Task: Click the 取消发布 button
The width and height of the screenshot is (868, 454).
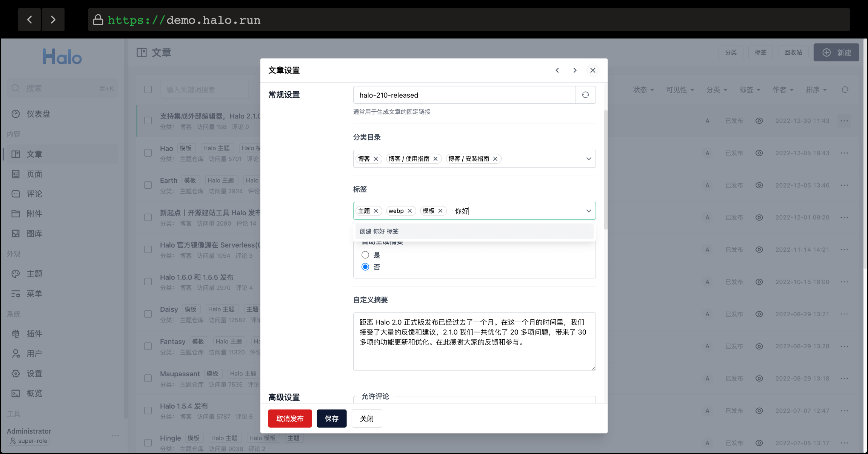Action: [290, 419]
